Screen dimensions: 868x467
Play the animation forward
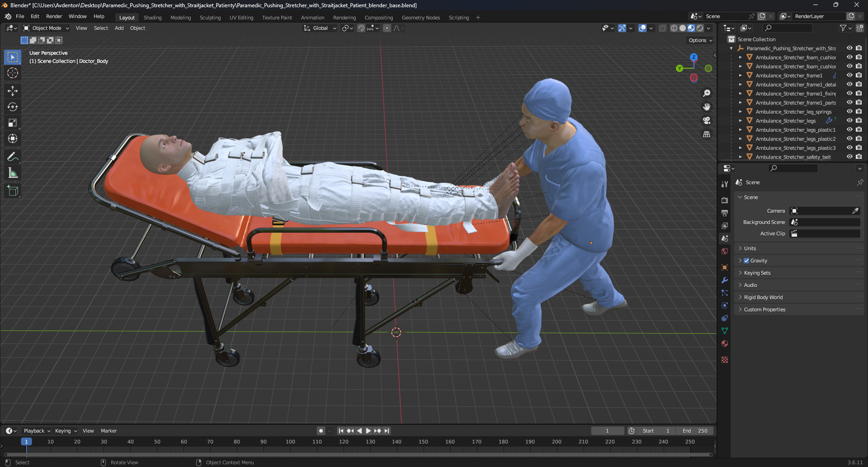tap(368, 431)
